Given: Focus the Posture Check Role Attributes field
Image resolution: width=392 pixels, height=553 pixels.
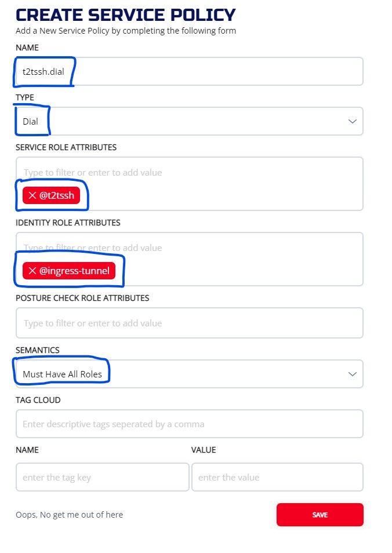Looking at the screenshot, I should pos(189,323).
